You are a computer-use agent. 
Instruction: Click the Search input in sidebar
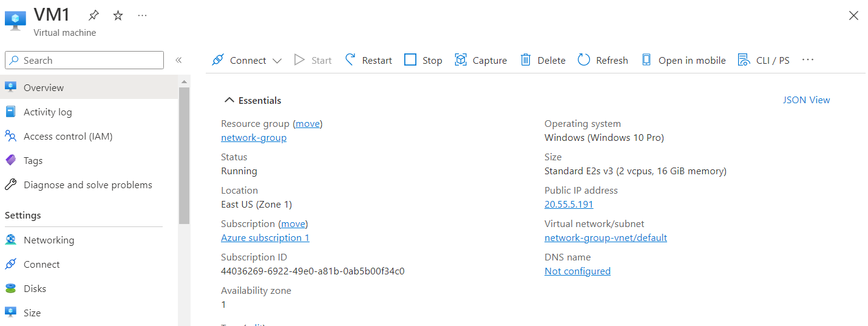(84, 60)
